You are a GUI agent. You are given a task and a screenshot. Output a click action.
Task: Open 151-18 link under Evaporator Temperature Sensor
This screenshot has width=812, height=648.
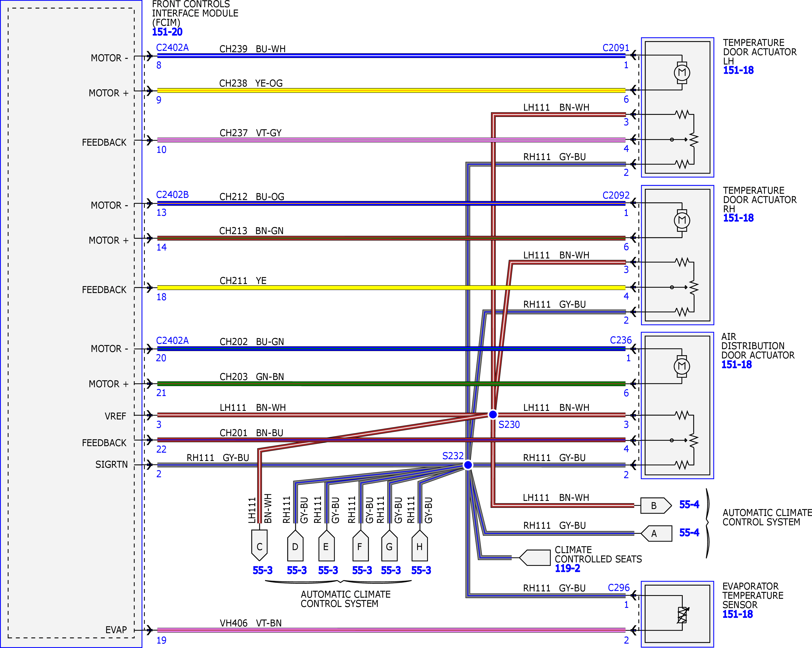pos(738,614)
